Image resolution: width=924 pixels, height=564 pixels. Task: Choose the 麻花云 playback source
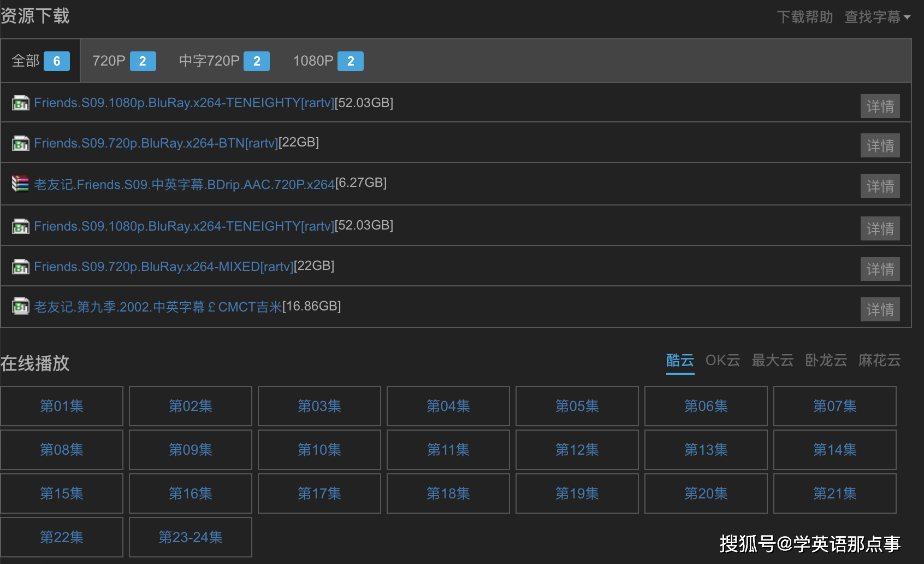point(879,361)
